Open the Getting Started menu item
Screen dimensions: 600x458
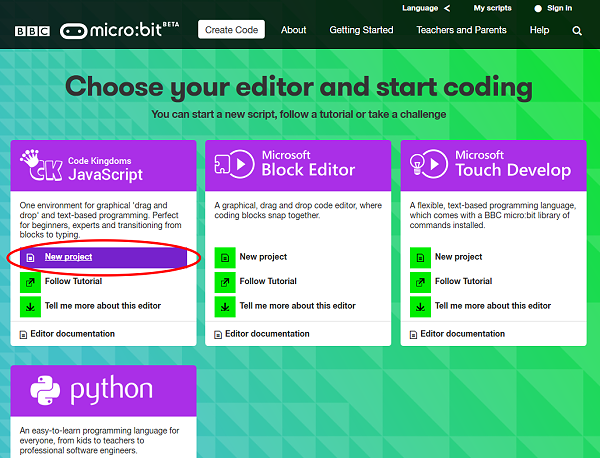[x=361, y=30]
